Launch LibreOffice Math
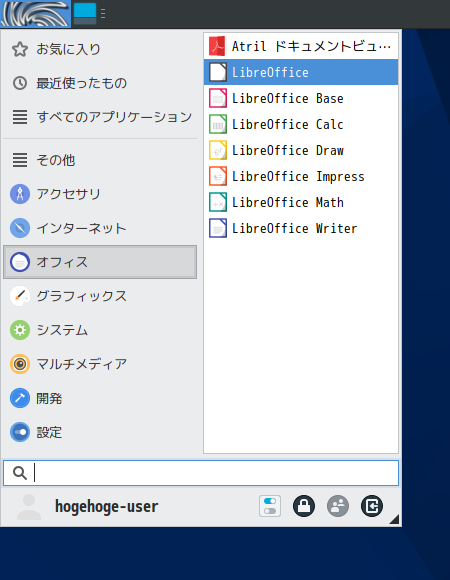The width and height of the screenshot is (450, 580). (x=301, y=202)
